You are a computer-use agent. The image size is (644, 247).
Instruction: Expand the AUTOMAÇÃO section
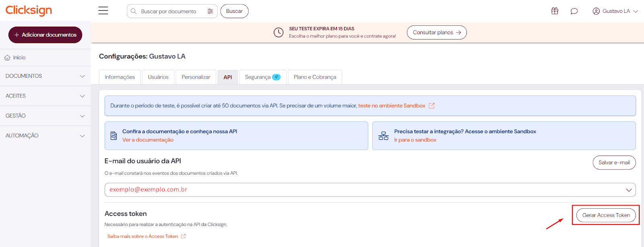45,136
